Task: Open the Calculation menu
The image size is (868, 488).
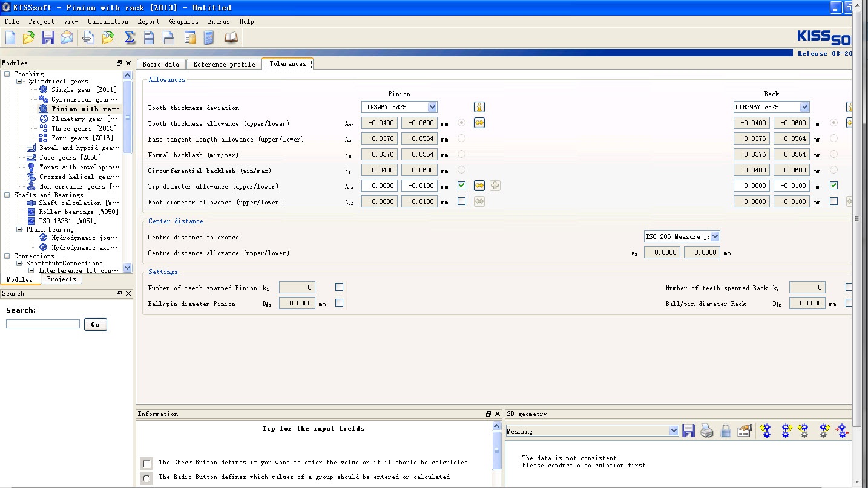Action: tap(108, 21)
